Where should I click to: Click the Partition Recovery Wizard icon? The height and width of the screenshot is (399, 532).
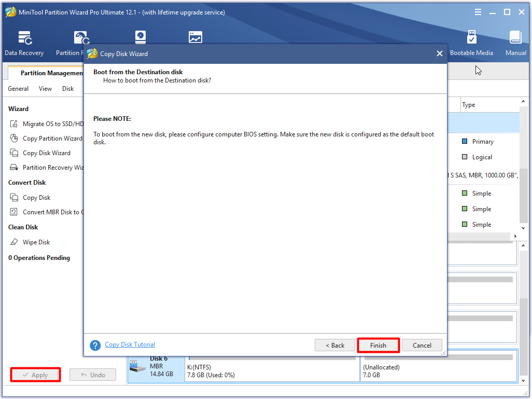(13, 168)
